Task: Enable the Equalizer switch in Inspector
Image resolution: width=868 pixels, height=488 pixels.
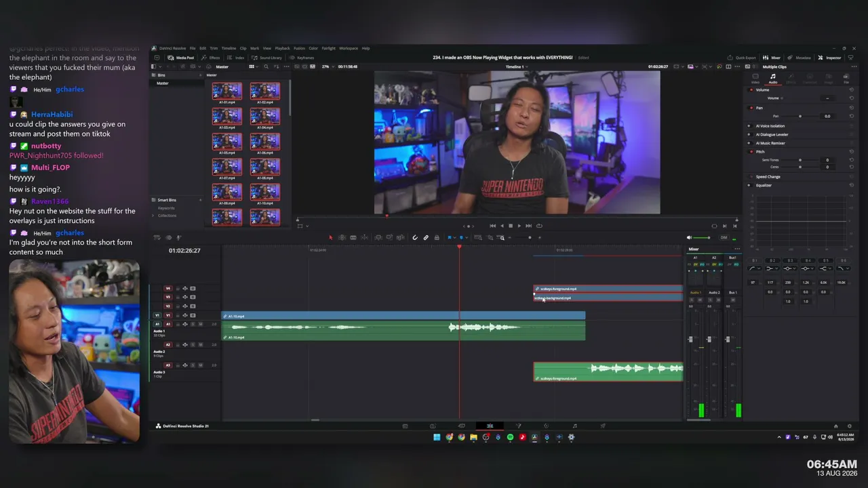Action: click(749, 185)
